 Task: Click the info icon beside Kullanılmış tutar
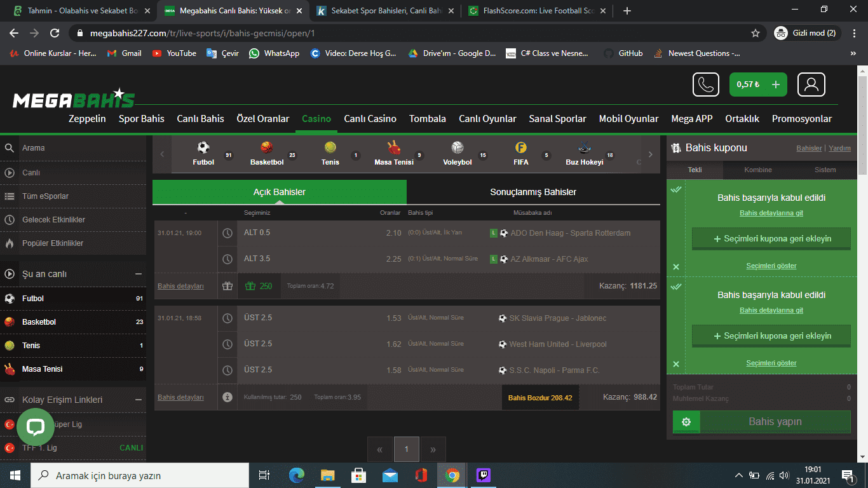pos(227,397)
